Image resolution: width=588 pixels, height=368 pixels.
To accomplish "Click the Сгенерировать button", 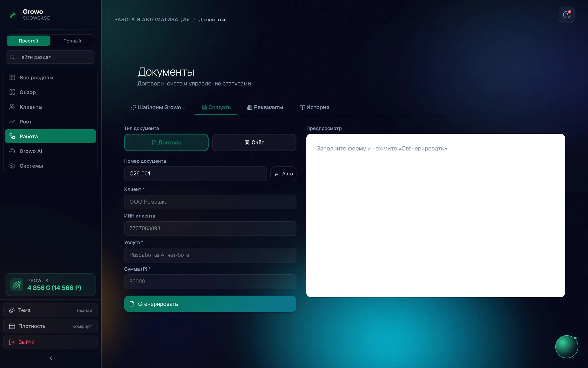I will [210, 304].
